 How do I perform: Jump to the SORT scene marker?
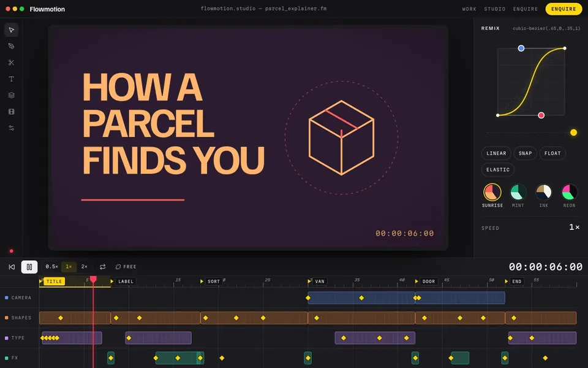coord(214,282)
